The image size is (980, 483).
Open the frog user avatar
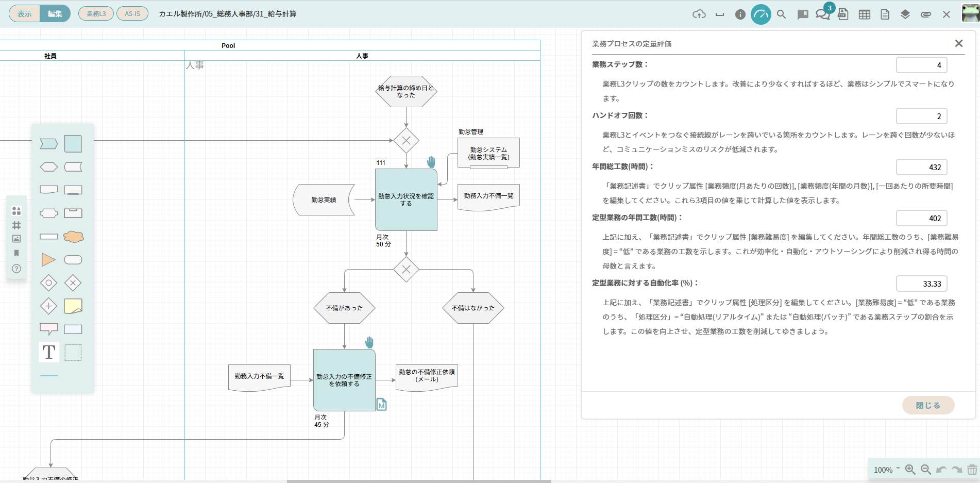click(x=970, y=14)
